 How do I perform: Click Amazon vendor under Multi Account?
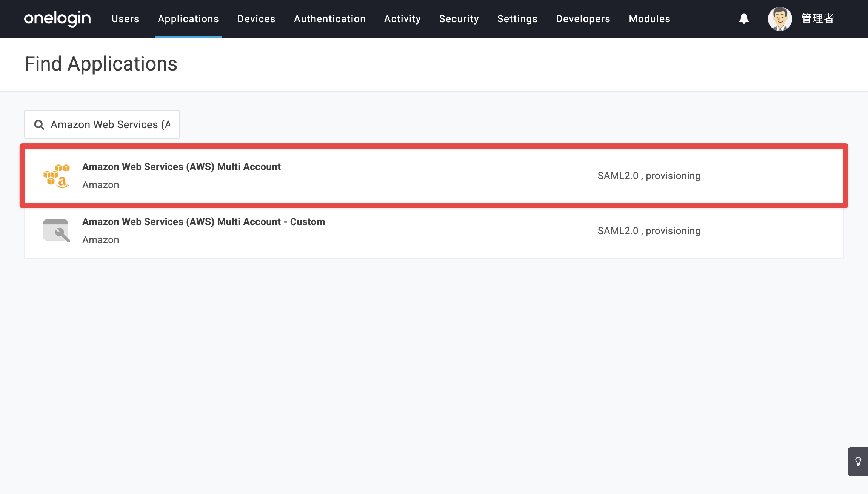(101, 185)
